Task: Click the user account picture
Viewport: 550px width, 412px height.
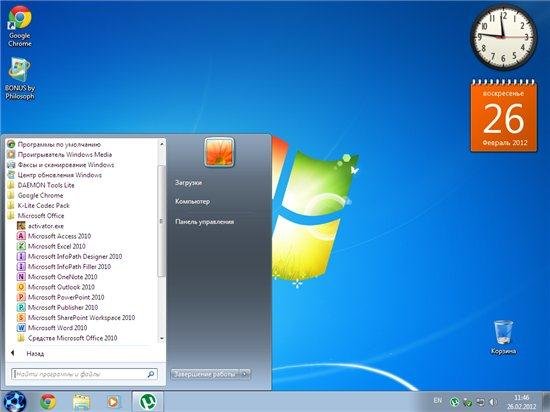Action: pos(219,152)
